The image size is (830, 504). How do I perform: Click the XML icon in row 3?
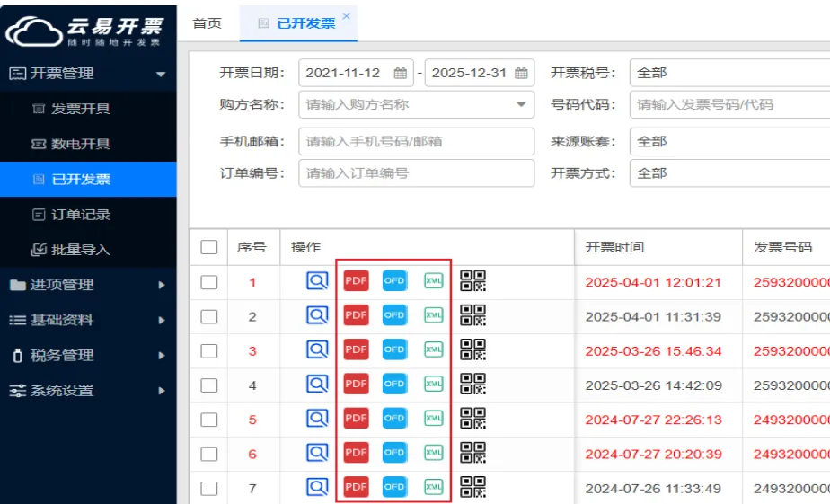(x=433, y=349)
